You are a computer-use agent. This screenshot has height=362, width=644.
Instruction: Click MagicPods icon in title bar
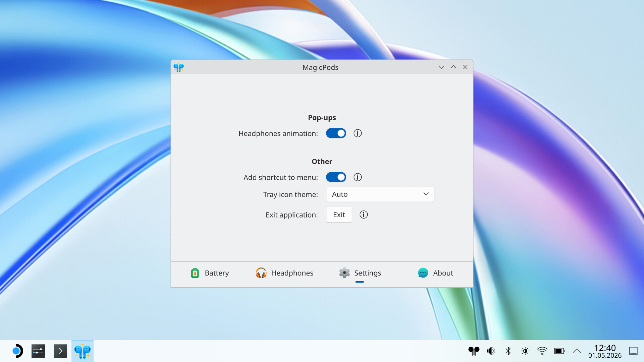[179, 67]
